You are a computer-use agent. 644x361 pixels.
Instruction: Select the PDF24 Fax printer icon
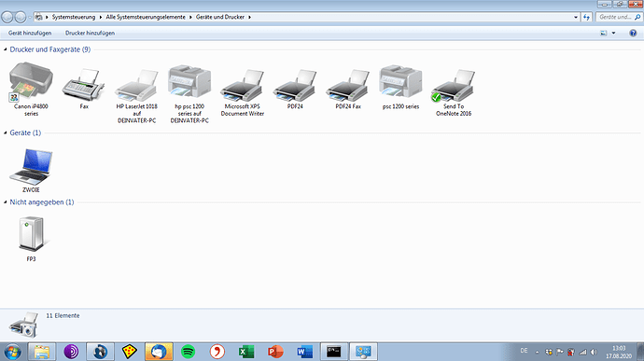[348, 89]
